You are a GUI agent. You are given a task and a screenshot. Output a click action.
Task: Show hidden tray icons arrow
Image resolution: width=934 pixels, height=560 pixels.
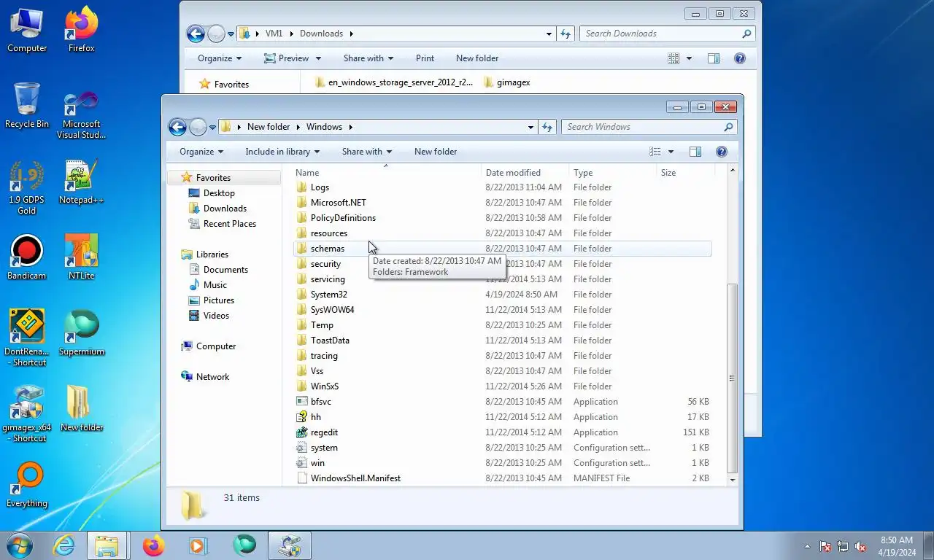point(807,546)
